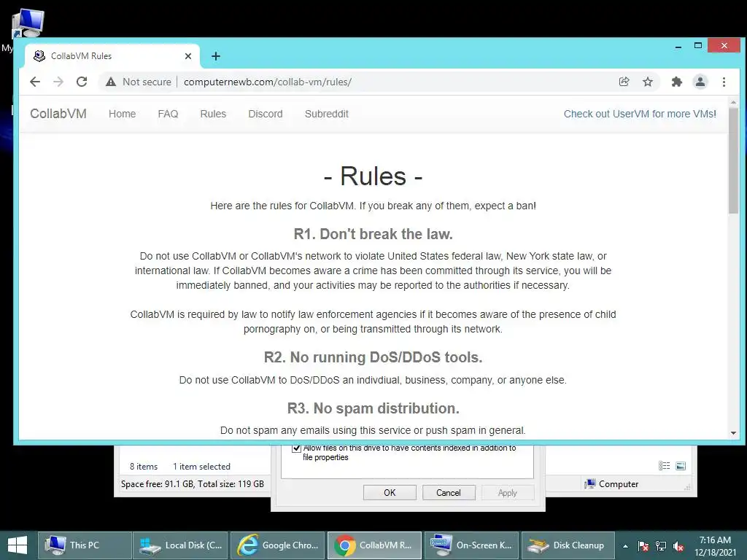Open Local Disk (C:) taskbar button

coord(181,545)
